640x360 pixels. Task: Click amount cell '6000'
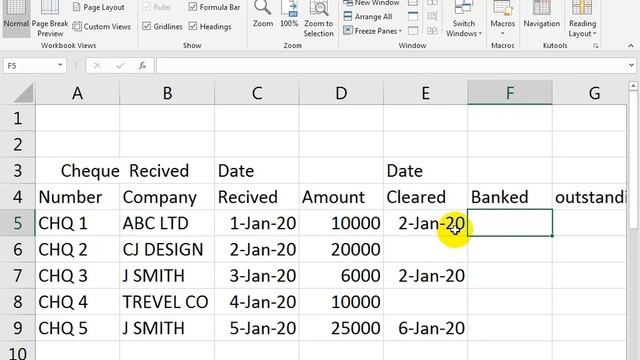[x=341, y=276]
